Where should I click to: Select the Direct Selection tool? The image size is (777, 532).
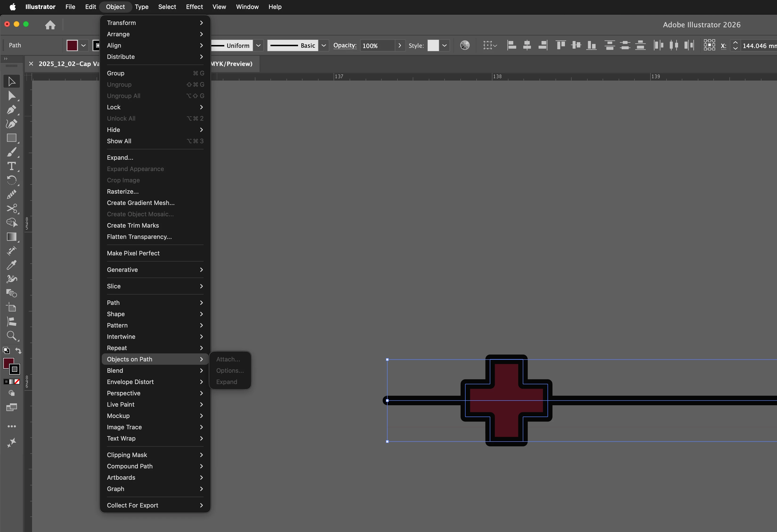[x=12, y=96]
